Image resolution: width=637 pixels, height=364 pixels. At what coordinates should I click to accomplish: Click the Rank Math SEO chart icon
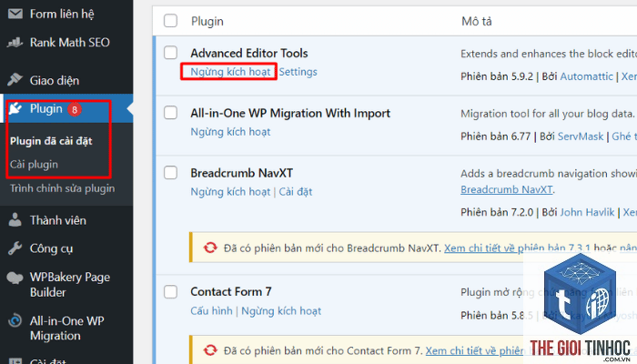(15, 42)
